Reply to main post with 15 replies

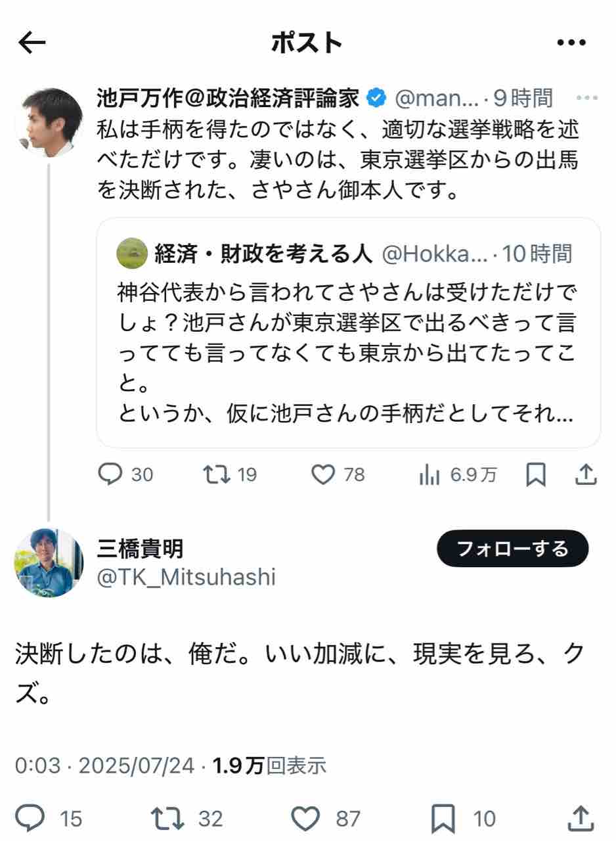tap(30, 819)
